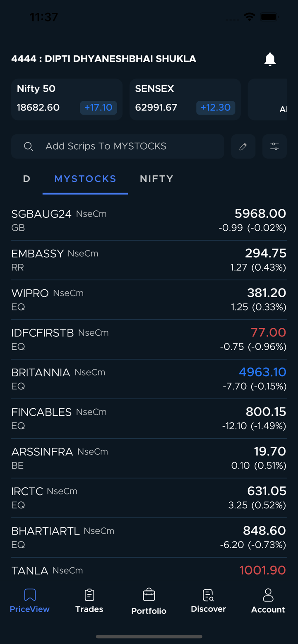The height and width of the screenshot is (644, 298).
Task: Open the WIPRO stock row
Action: pos(149,300)
